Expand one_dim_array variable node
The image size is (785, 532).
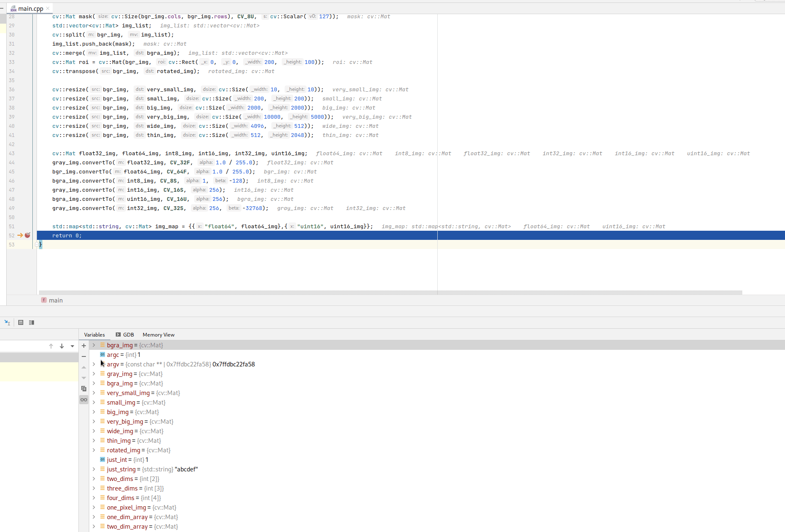coord(94,517)
